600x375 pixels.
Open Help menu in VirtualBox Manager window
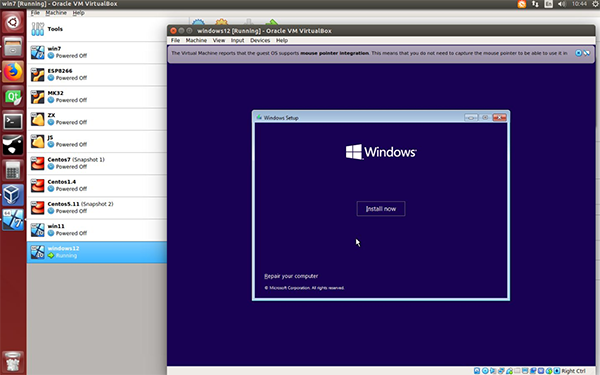click(x=78, y=13)
